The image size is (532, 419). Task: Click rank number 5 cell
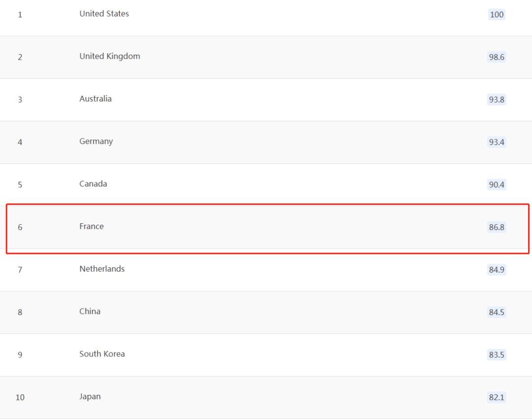click(20, 185)
